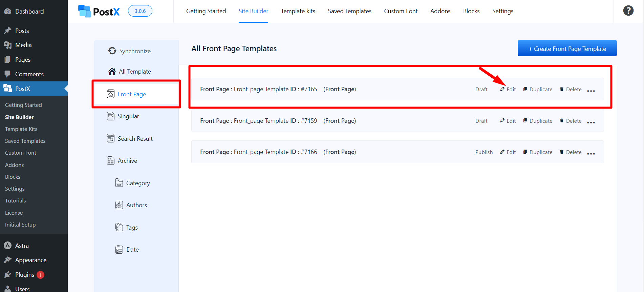Open more options for template #7159

(x=591, y=122)
